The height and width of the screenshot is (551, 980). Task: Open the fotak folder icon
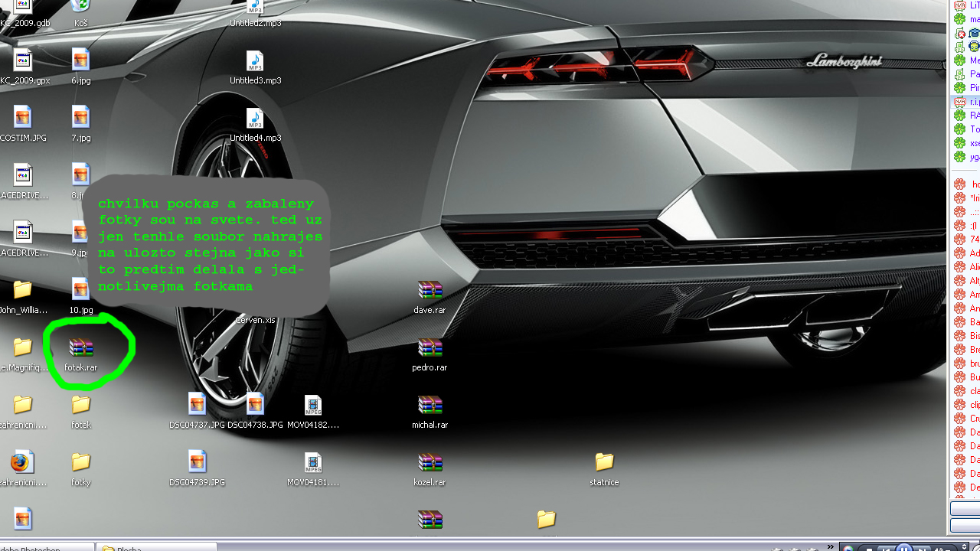(x=80, y=406)
